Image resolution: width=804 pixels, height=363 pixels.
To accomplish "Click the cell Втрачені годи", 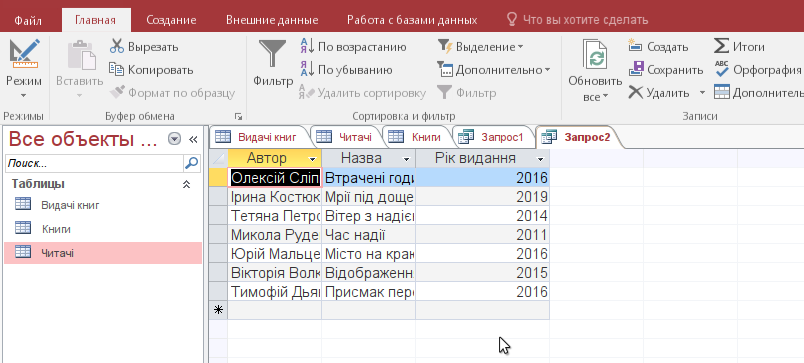I will click(x=369, y=178).
